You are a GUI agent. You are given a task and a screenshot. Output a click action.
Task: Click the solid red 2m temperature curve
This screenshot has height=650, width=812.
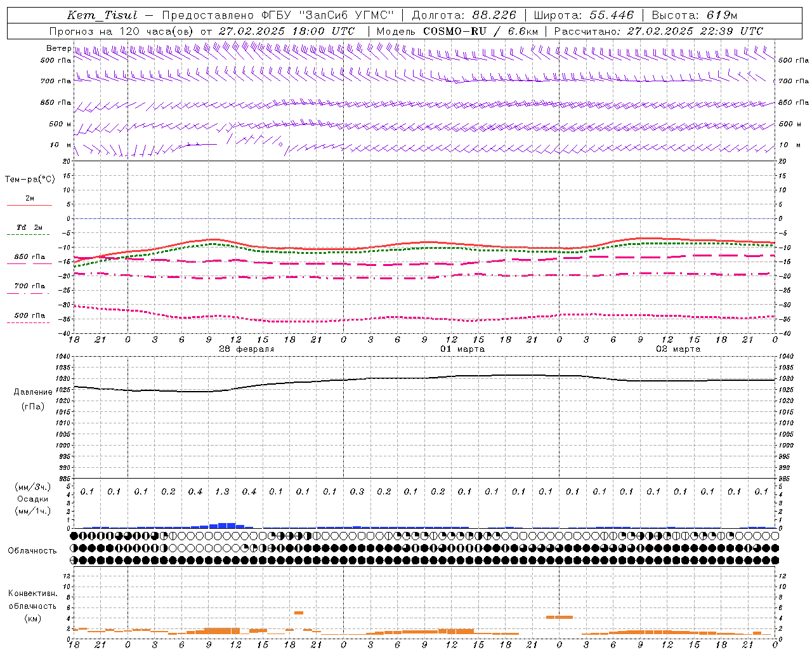click(x=424, y=242)
